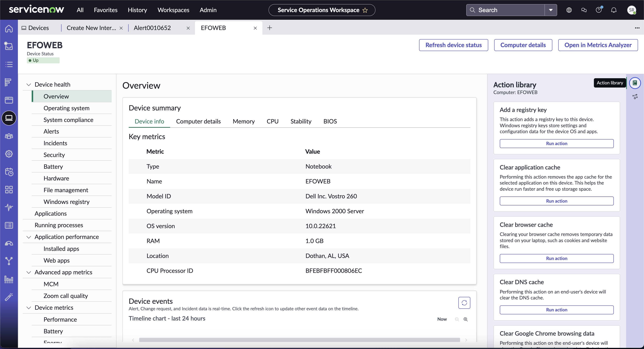Open the help question mark icon
The width and height of the screenshot is (644, 349).
[x=599, y=10]
